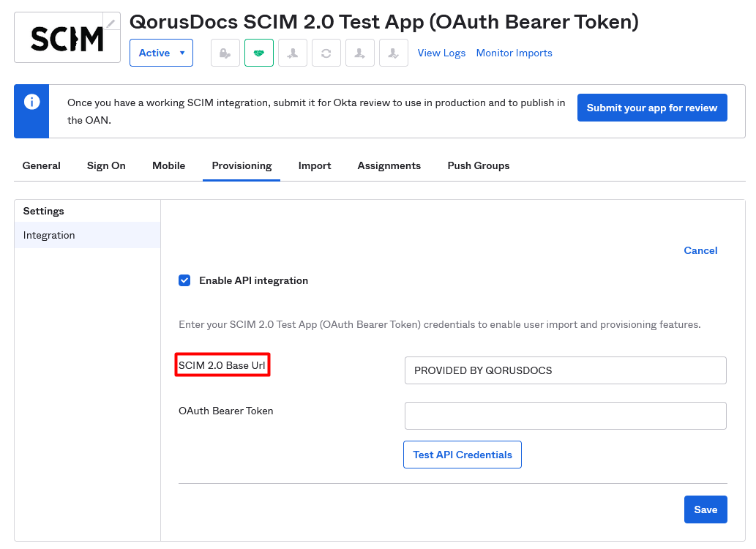Click Test API Credentials button
Screen dimensions: 756x549
point(463,455)
